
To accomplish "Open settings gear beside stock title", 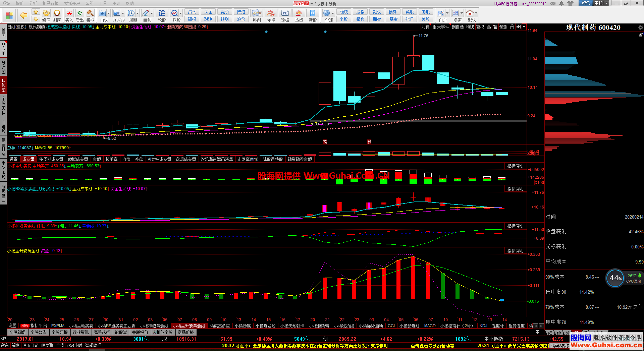I will pos(640,27).
